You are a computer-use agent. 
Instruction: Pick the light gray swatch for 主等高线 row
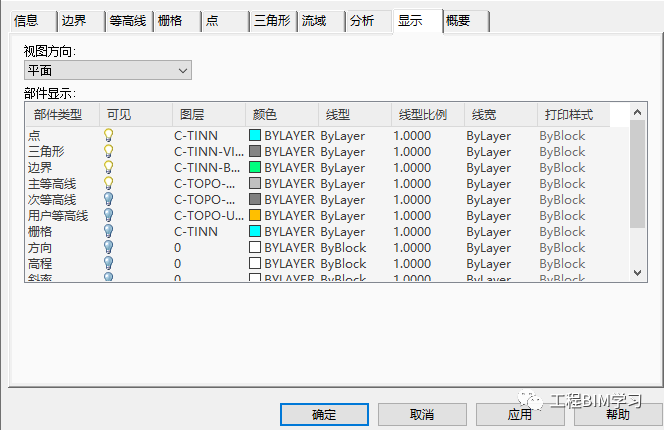tap(255, 183)
